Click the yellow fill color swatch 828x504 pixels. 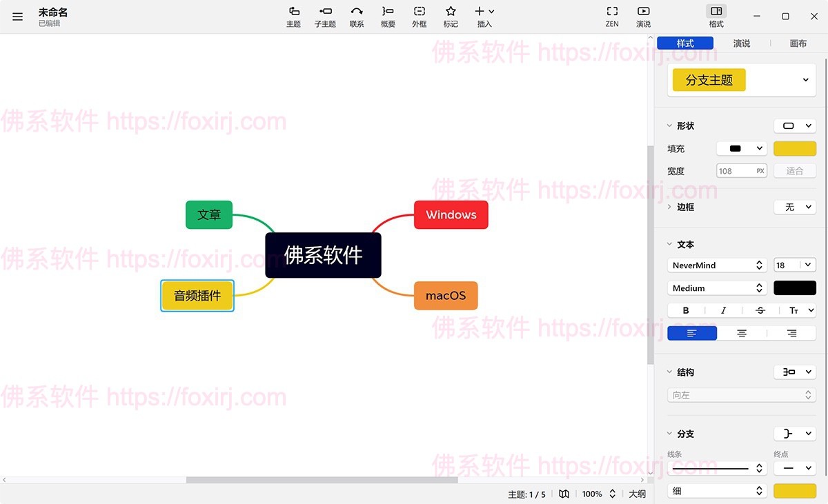[794, 148]
